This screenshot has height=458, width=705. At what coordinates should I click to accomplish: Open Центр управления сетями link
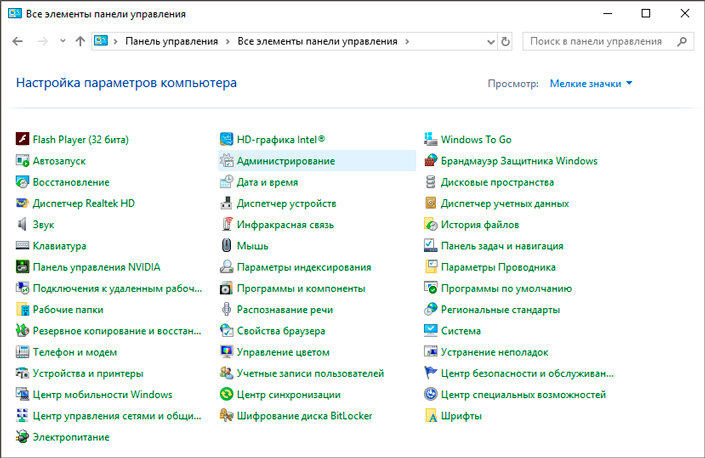click(117, 416)
